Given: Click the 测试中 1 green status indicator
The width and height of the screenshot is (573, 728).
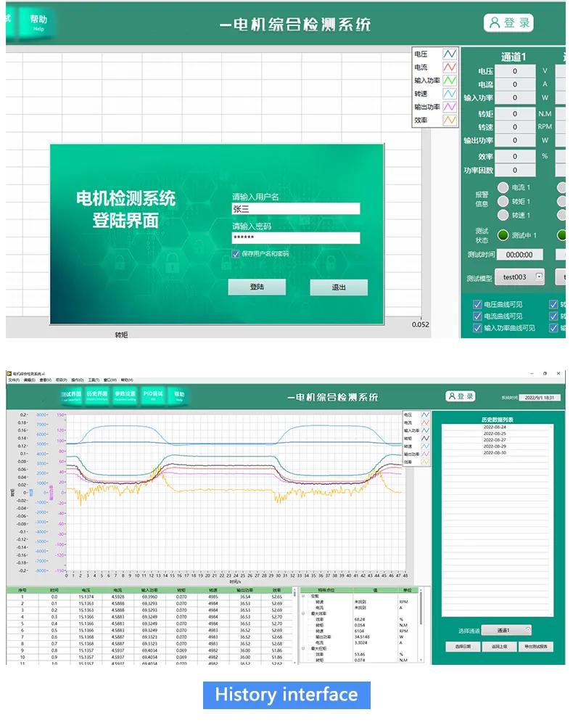Looking at the screenshot, I should (x=503, y=235).
